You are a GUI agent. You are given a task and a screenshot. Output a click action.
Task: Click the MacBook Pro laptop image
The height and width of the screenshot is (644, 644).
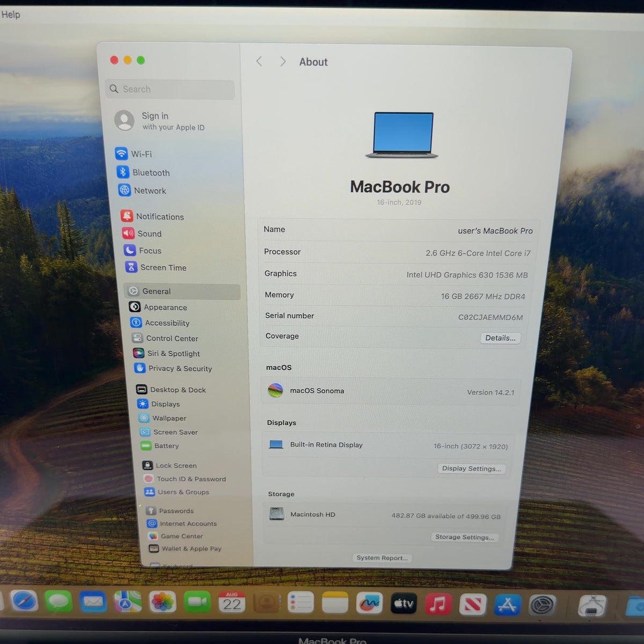(402, 135)
